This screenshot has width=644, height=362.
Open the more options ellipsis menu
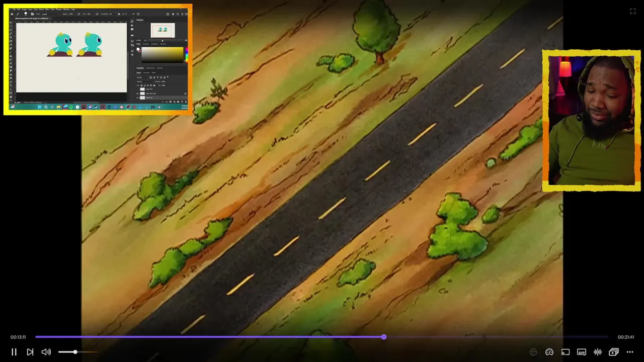(x=629, y=352)
